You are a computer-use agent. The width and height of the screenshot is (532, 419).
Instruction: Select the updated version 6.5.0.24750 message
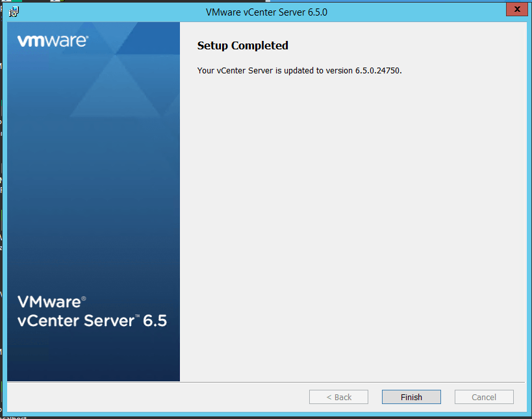(x=299, y=71)
